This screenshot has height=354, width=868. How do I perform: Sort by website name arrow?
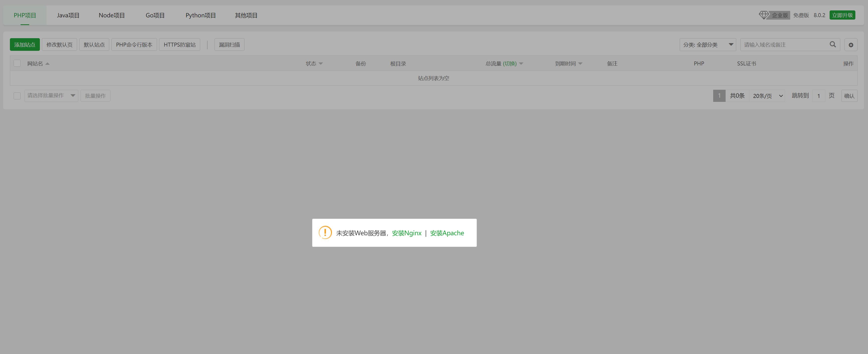coord(48,64)
